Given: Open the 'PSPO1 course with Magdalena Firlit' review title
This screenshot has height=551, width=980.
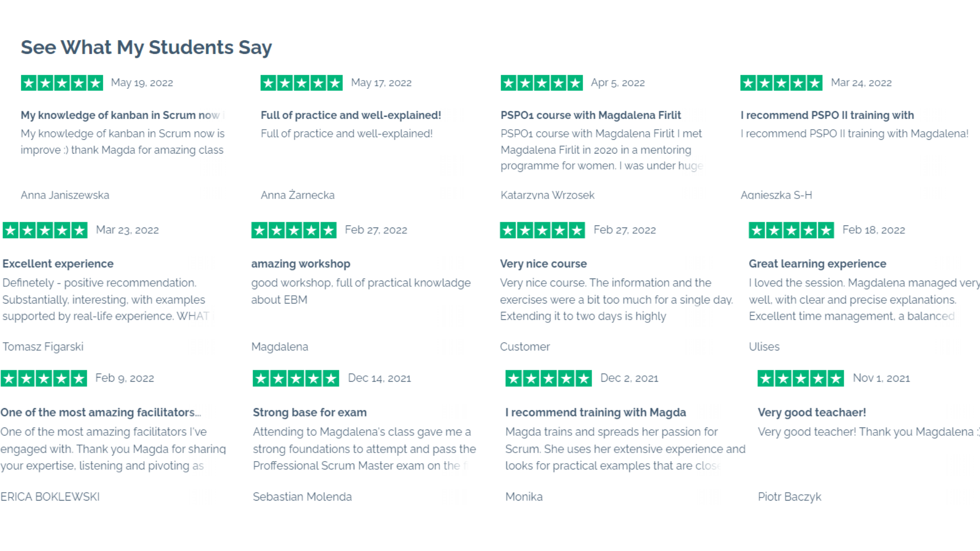Looking at the screenshot, I should pyautogui.click(x=591, y=115).
